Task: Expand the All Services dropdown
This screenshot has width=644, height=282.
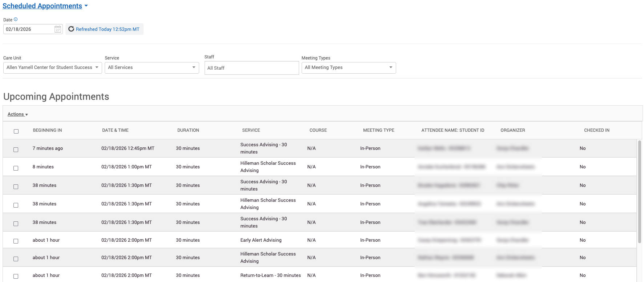Action: pos(152,68)
